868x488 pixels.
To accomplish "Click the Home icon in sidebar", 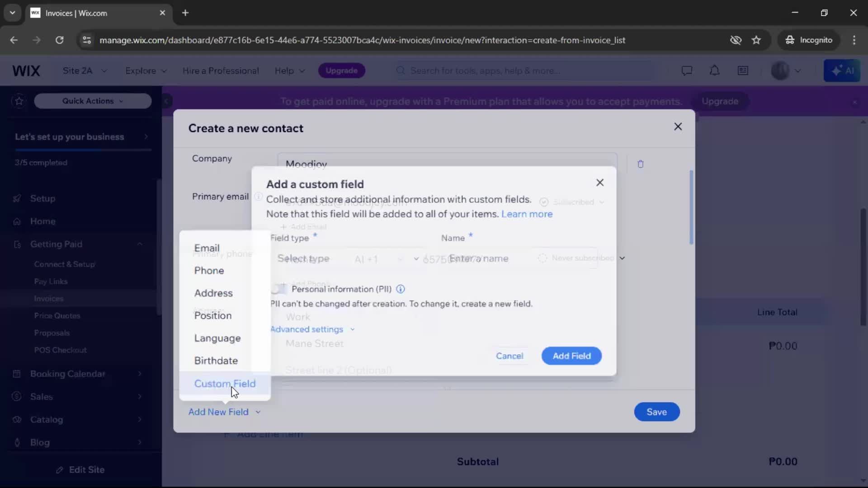I will point(17,221).
